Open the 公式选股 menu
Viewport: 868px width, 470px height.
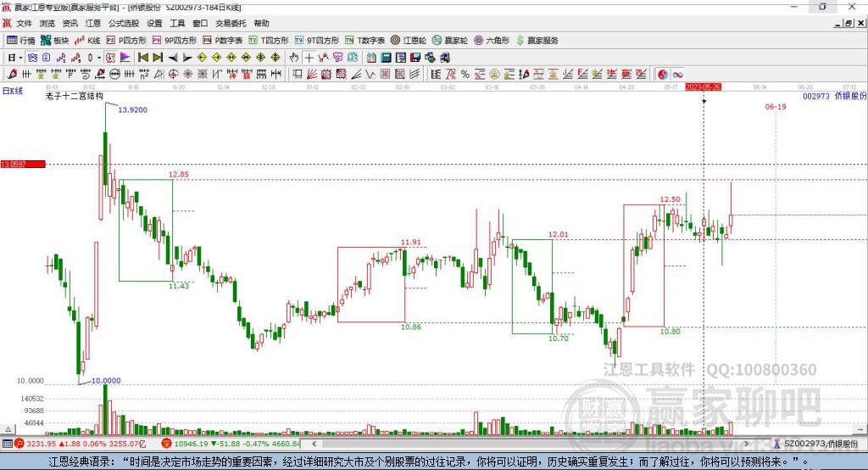[x=124, y=23]
